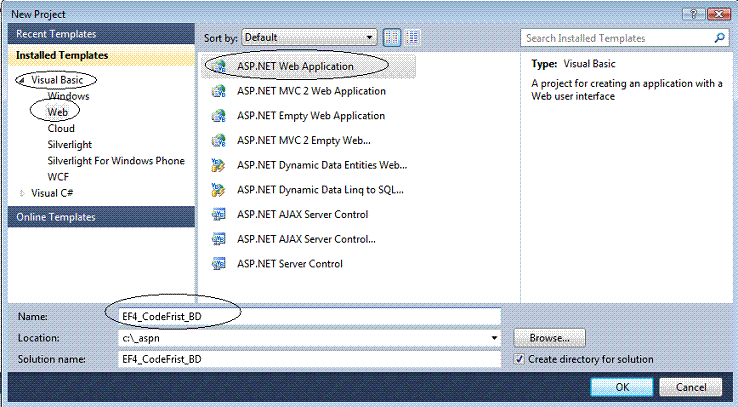Screen dimensions: 738x407
Task: Click the ASP.NET MVC 2 Web Application icon
Action: pyautogui.click(x=218, y=91)
